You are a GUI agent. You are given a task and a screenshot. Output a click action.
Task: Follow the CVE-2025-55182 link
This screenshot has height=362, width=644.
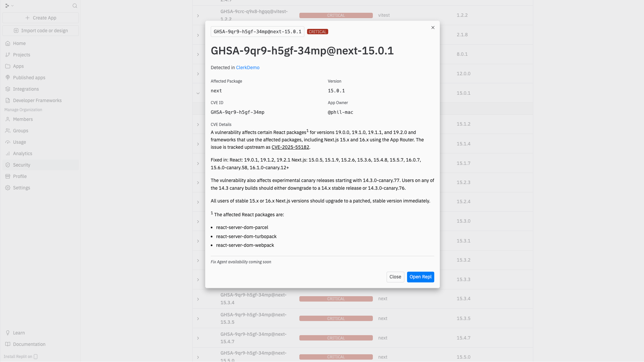[x=290, y=147]
